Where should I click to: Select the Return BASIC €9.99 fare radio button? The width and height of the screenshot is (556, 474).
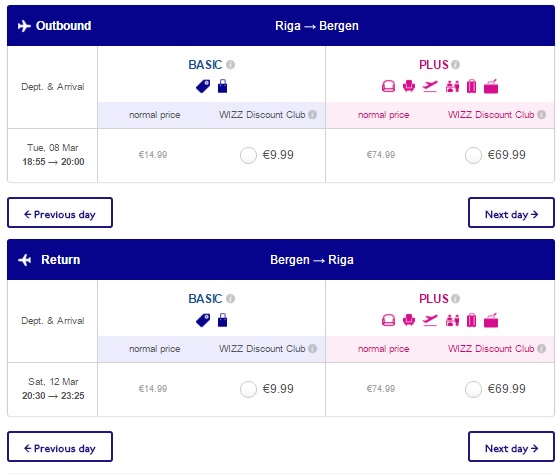pyautogui.click(x=248, y=389)
